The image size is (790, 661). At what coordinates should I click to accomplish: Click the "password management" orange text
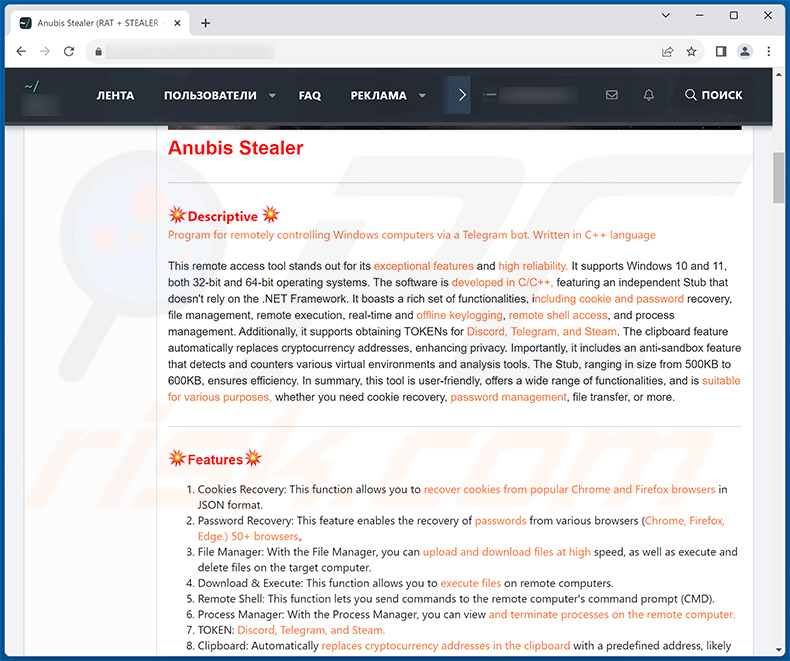(x=508, y=397)
